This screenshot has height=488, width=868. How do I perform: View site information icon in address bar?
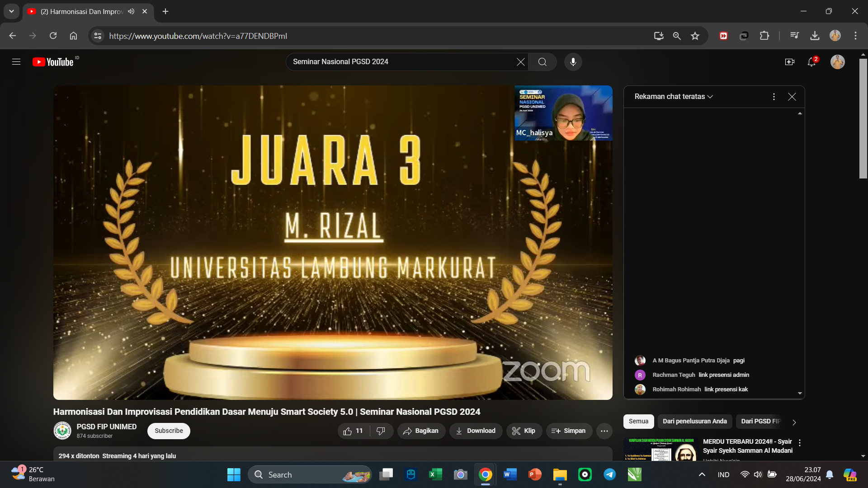tap(98, 36)
